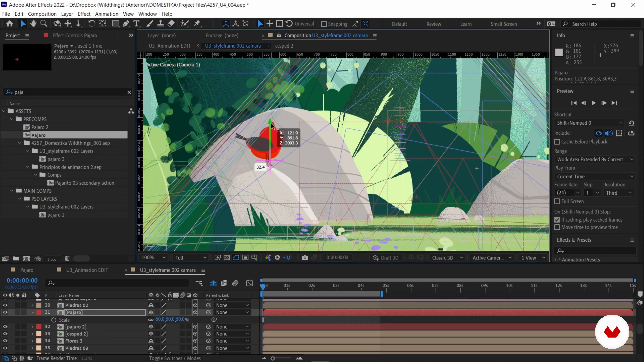Screen dimensions: 644x362
Task: Click reset shortcut icon in Preview panel
Action: point(631,123)
